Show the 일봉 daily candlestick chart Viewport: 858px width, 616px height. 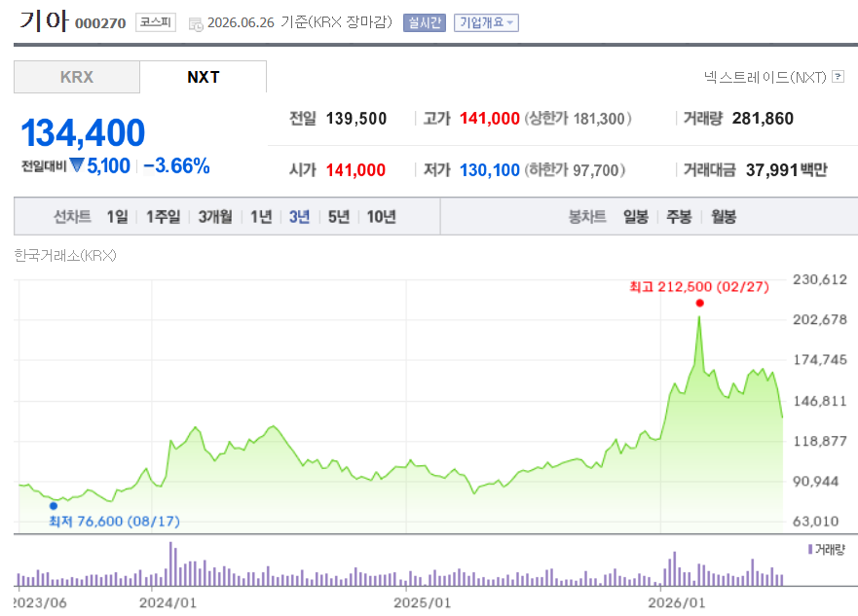click(636, 217)
